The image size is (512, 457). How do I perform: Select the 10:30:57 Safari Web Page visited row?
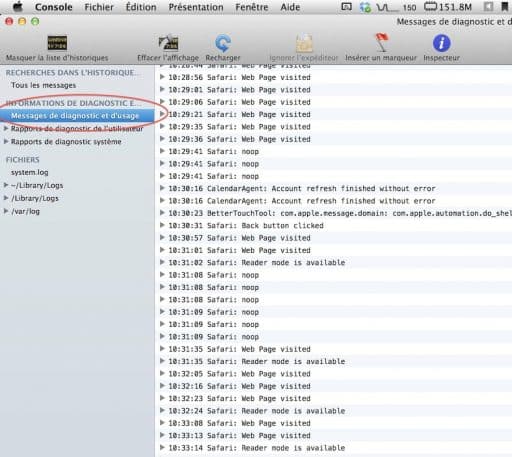click(x=333, y=238)
